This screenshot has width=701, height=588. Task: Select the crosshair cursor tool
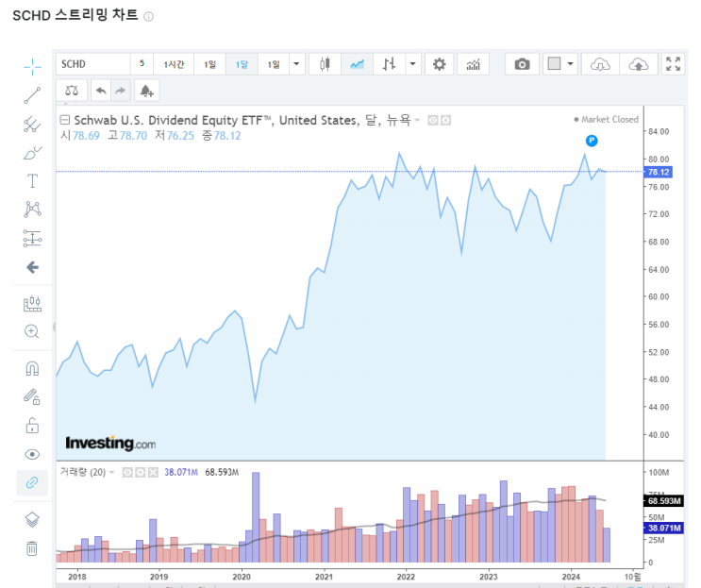[32, 67]
